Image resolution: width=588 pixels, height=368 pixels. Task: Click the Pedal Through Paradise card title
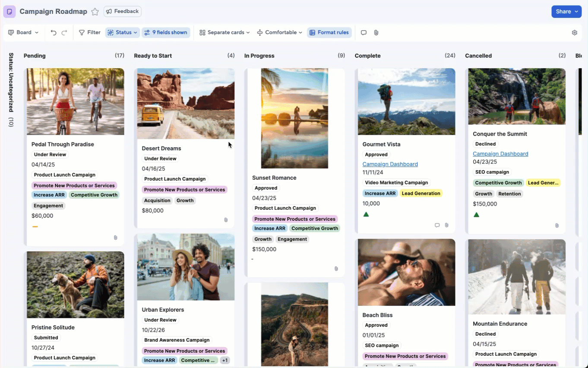[63, 144]
